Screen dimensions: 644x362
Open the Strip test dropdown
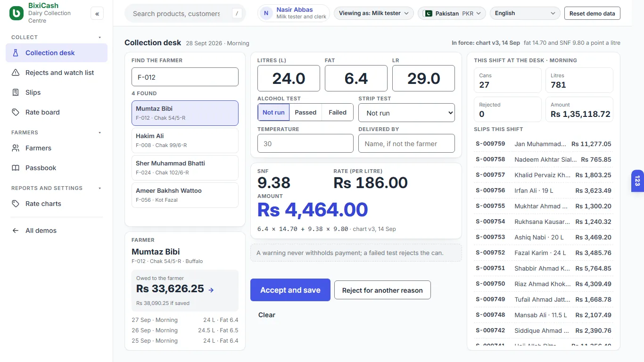pyautogui.click(x=406, y=113)
